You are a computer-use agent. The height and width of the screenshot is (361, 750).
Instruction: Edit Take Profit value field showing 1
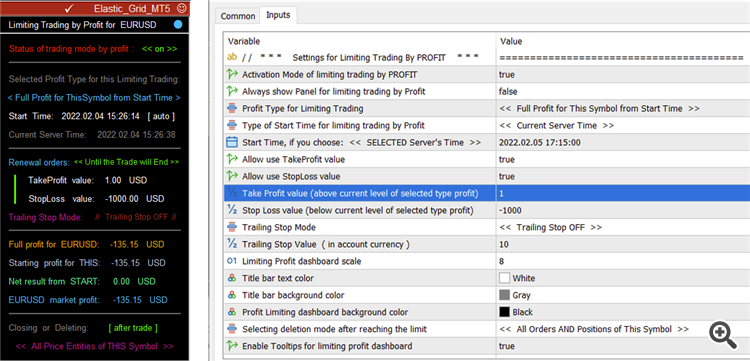click(623, 193)
